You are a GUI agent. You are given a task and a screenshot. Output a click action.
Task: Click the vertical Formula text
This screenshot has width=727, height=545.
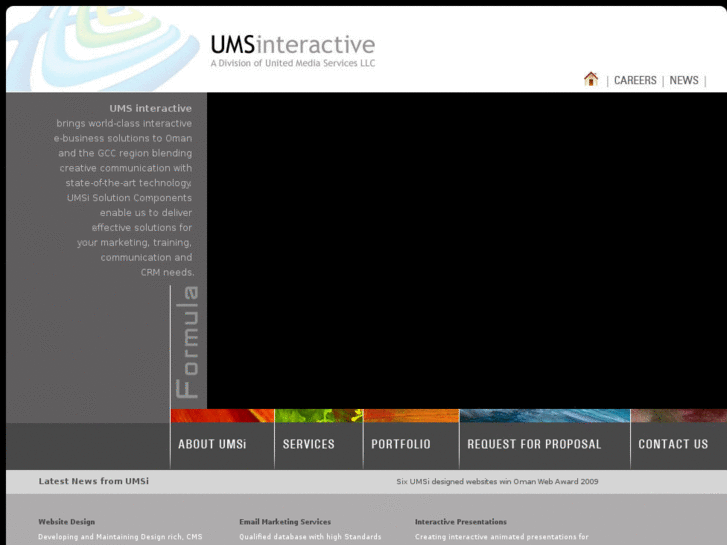pyautogui.click(x=187, y=342)
